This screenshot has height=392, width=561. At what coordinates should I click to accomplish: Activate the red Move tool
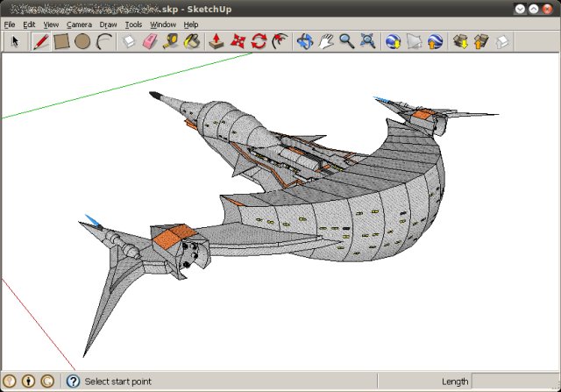pos(238,41)
